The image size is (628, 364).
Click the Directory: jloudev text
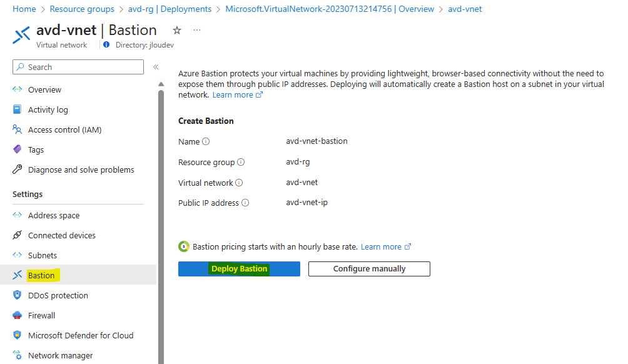tap(144, 45)
